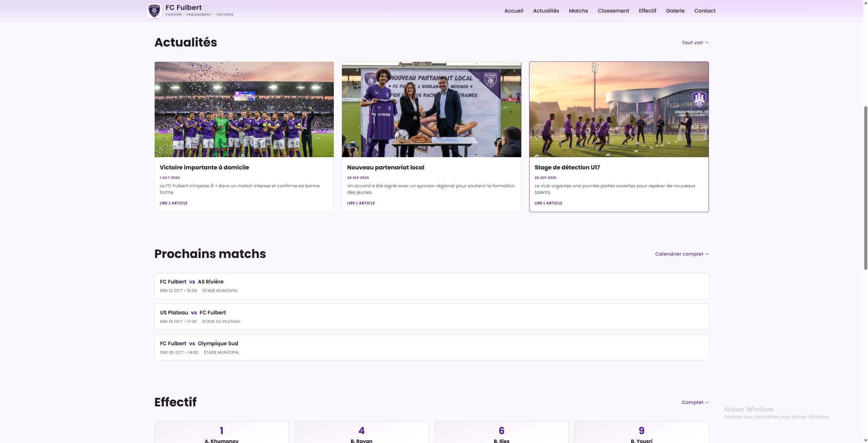The image size is (868, 443).
Task: Select the US Plateau vs FC Fulbert fixture
Action: (431, 316)
